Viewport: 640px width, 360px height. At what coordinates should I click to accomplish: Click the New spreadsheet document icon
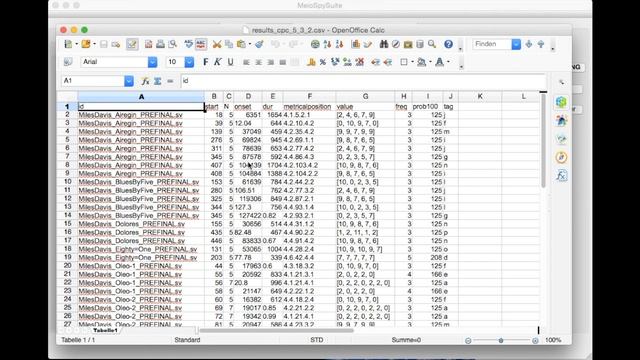(68, 44)
